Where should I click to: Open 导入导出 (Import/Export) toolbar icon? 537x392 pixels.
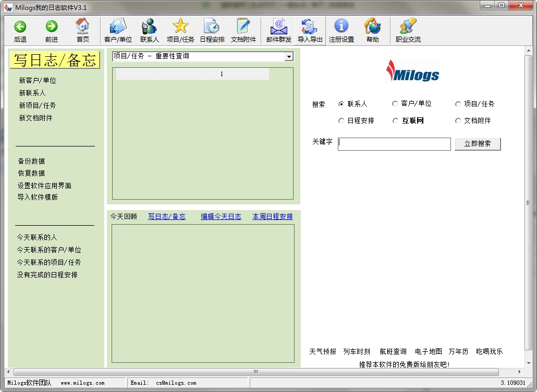[x=310, y=30]
